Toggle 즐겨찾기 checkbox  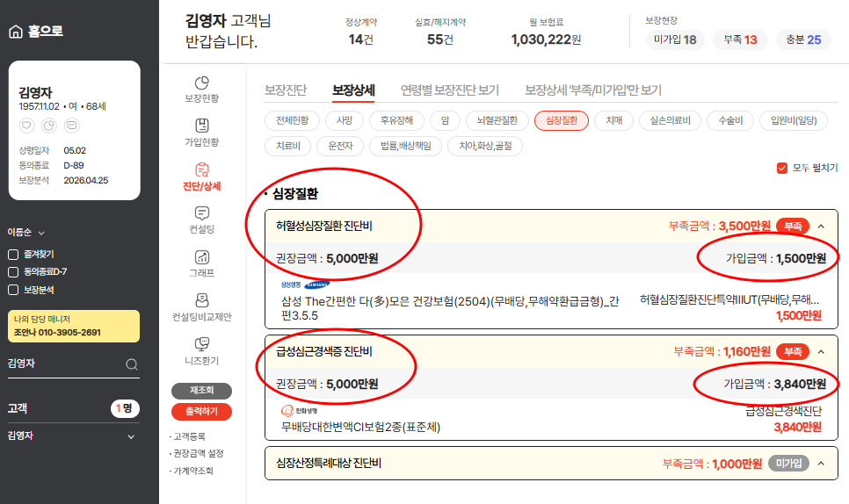click(13, 254)
